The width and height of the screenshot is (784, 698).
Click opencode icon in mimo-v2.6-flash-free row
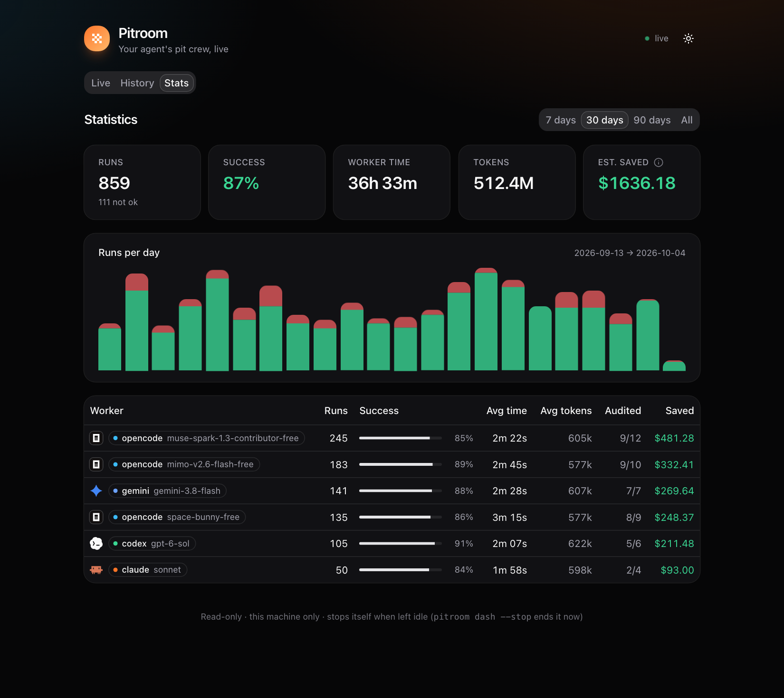[96, 464]
